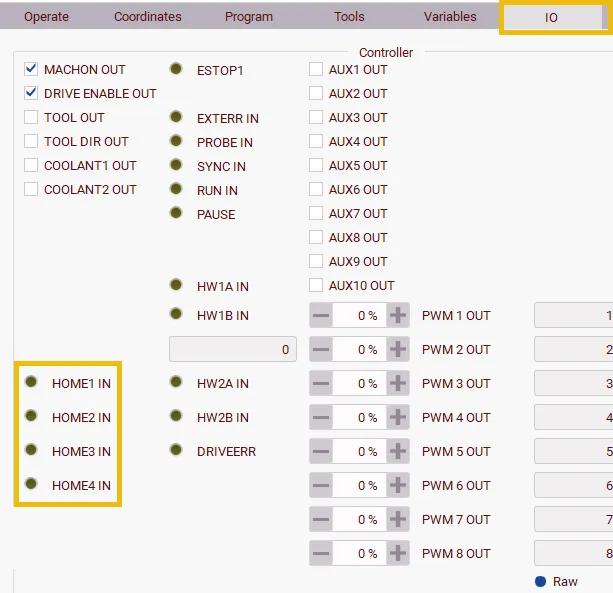This screenshot has width=613, height=593.
Task: Click the ESTOP1 indicator LED
Action: [176, 69]
